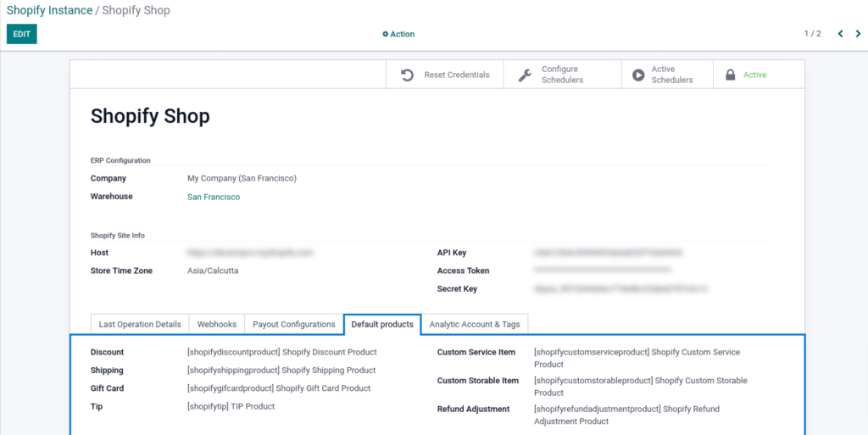Switch to the Webhooks tab
This screenshot has width=868, height=435.
(x=217, y=324)
